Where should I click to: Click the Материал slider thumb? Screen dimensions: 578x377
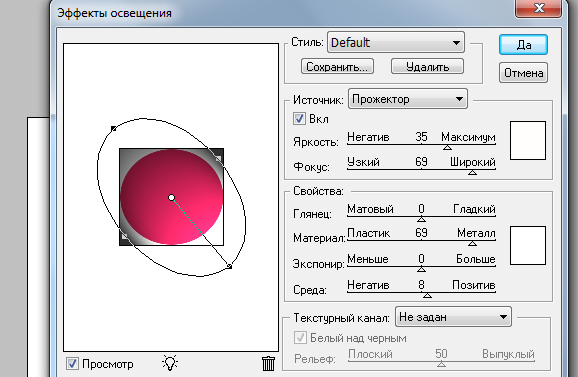pyautogui.click(x=472, y=244)
